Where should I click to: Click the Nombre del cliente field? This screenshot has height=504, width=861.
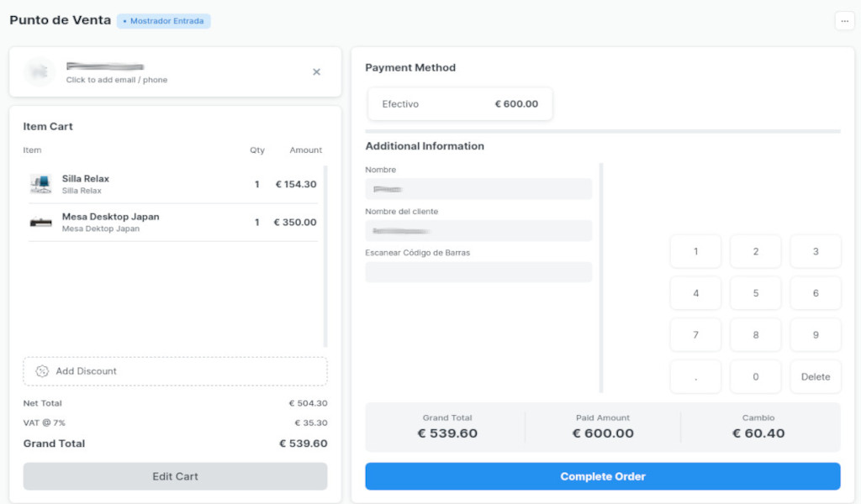[478, 230]
